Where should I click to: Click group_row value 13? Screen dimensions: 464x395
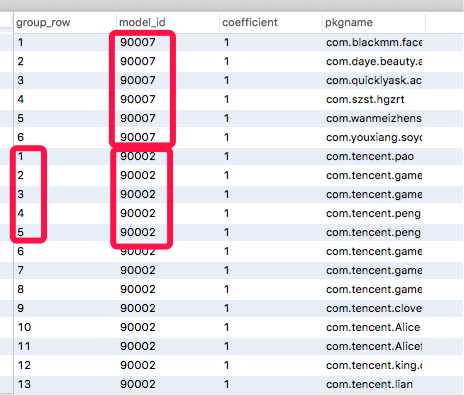24,384
